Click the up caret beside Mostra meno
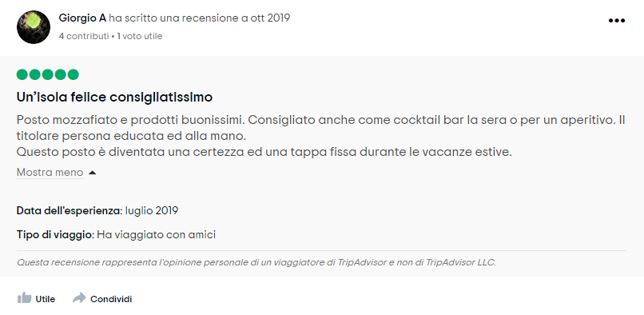This screenshot has width=644, height=315. click(92, 173)
